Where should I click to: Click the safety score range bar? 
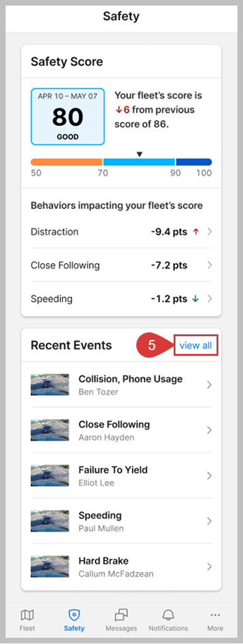pyautogui.click(x=121, y=162)
